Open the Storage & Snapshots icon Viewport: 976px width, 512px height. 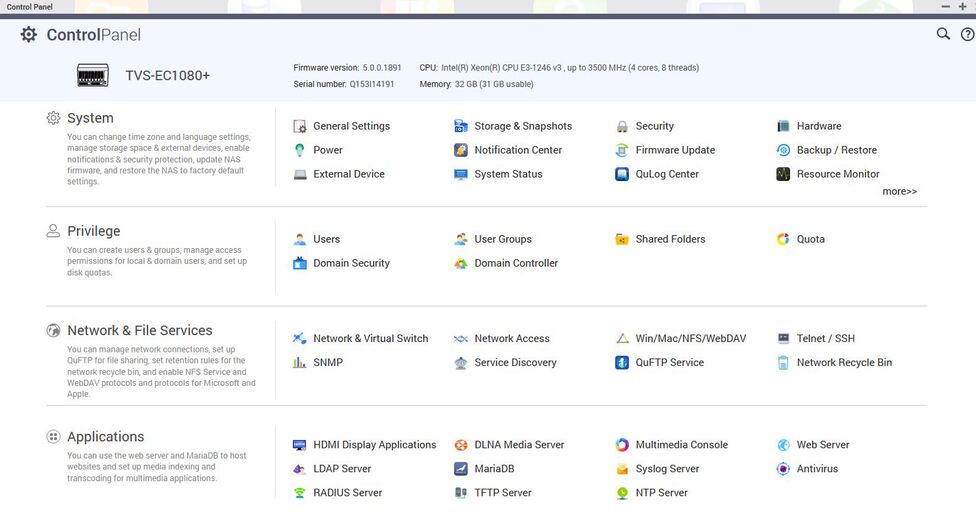461,127
